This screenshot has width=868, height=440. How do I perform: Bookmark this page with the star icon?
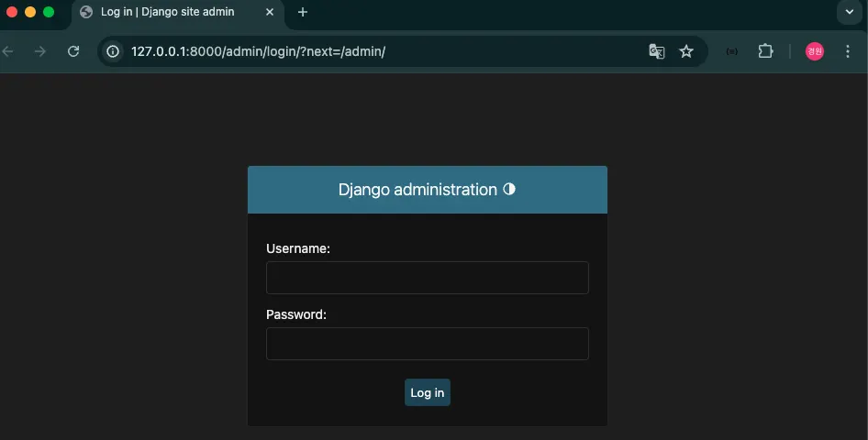coord(686,51)
